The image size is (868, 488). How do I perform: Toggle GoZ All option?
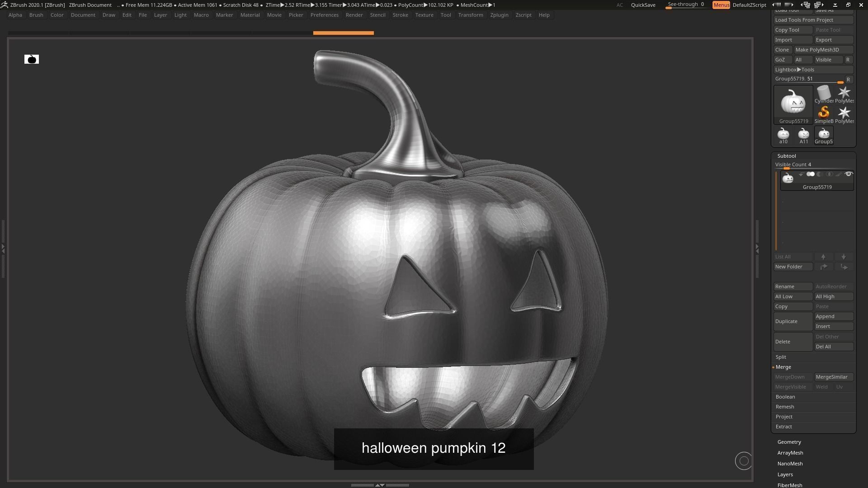(x=803, y=60)
